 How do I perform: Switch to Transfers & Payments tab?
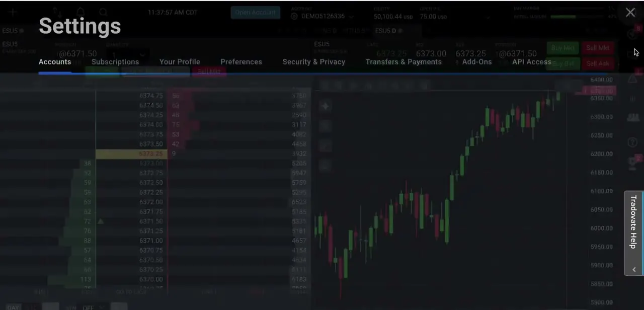(404, 62)
